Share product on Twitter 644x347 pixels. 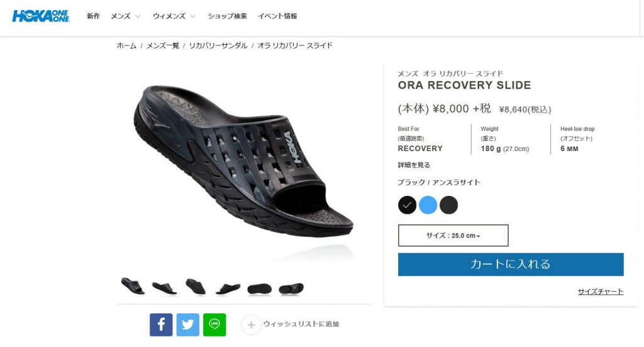pos(187,324)
